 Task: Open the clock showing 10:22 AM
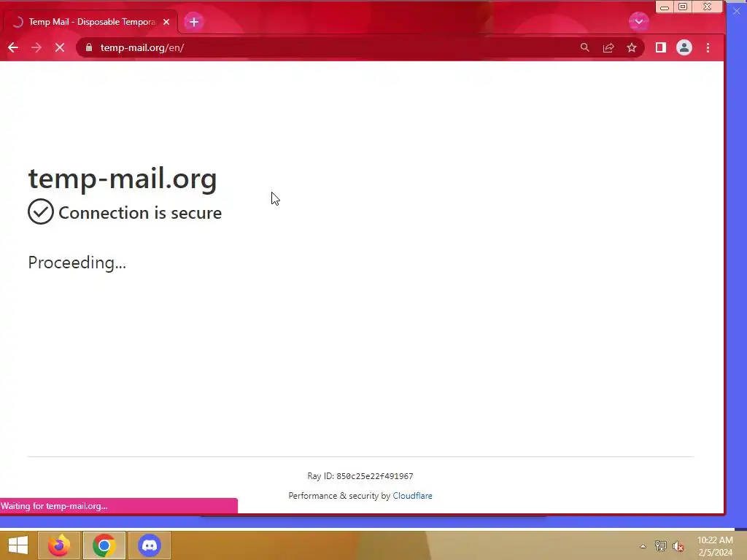coord(715,546)
